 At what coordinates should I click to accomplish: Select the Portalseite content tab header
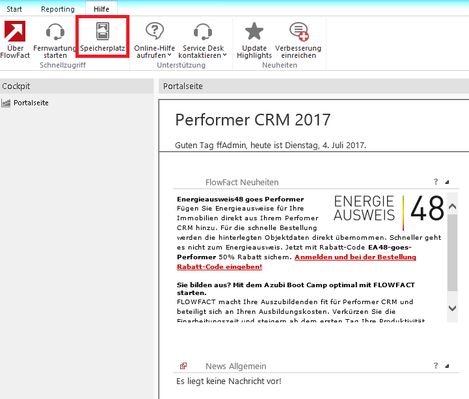pos(183,86)
